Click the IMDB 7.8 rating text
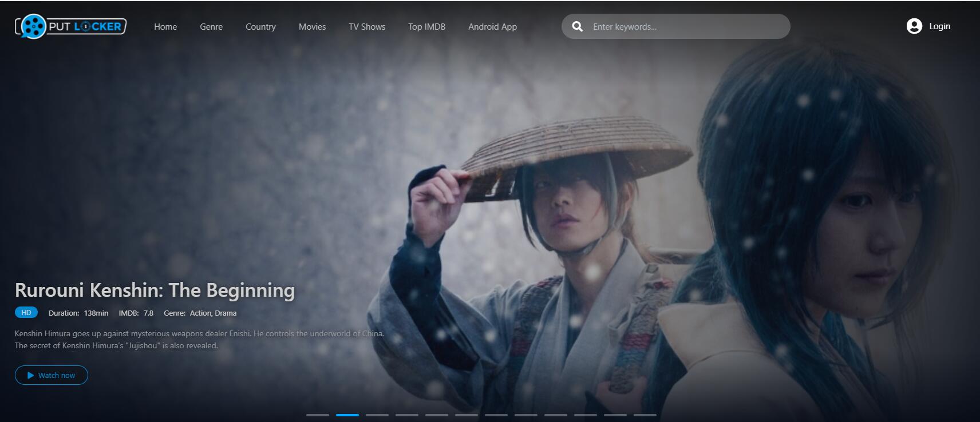The image size is (980, 422). 136,313
